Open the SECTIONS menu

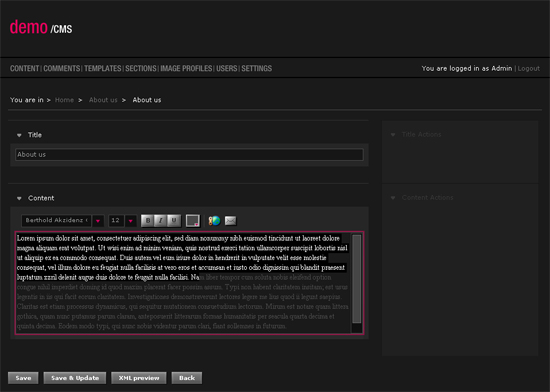click(x=141, y=68)
